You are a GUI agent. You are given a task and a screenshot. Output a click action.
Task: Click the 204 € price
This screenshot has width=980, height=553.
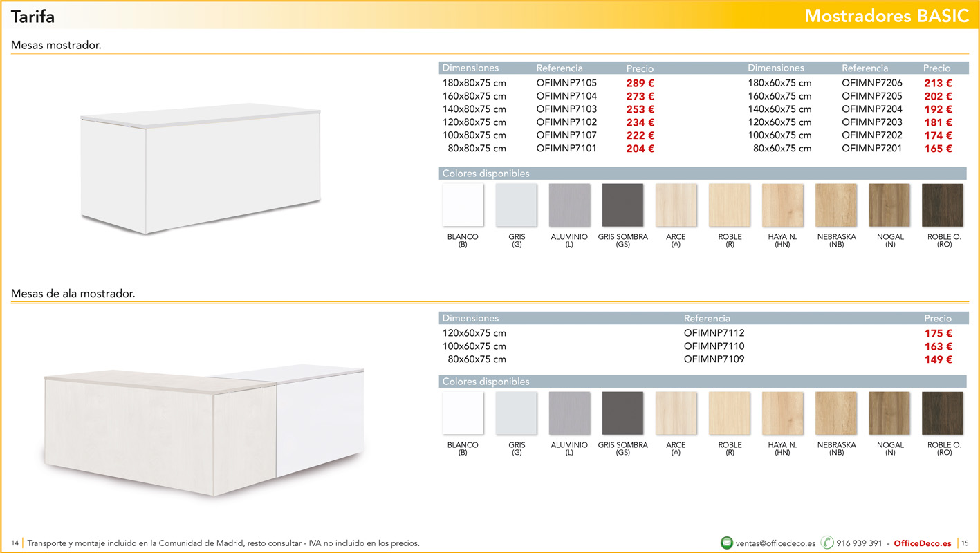click(640, 149)
